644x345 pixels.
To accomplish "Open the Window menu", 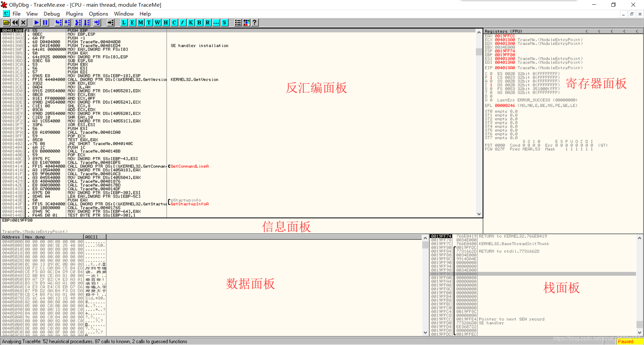I will [x=124, y=14].
